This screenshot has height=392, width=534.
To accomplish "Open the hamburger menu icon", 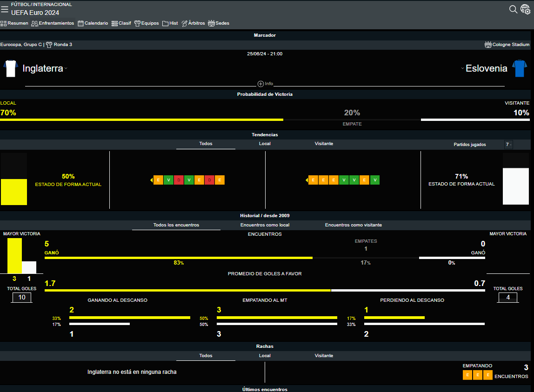I will (5, 9).
